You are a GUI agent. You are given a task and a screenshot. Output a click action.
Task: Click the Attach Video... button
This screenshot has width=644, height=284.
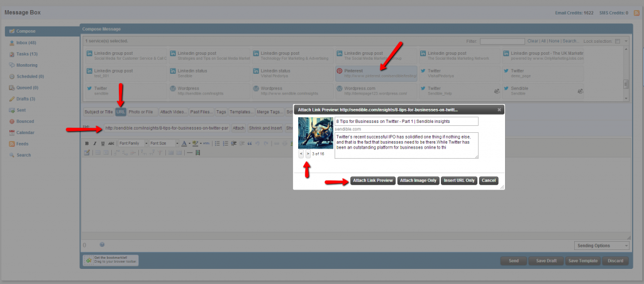pyautogui.click(x=174, y=112)
